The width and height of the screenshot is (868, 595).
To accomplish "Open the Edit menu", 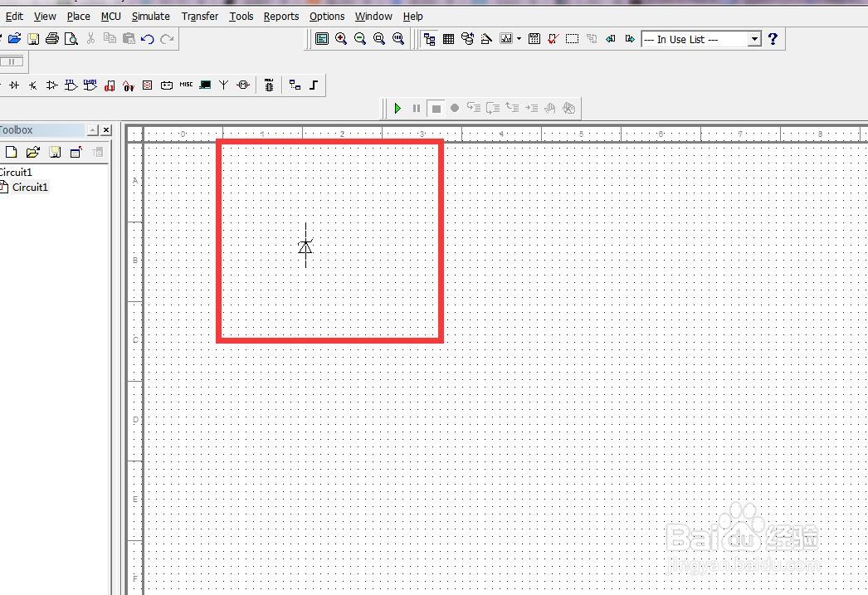I will pos(14,17).
